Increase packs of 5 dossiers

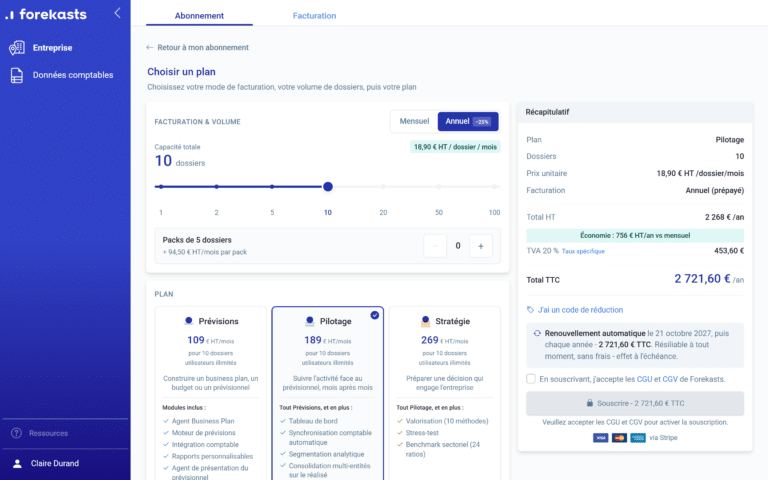point(481,246)
